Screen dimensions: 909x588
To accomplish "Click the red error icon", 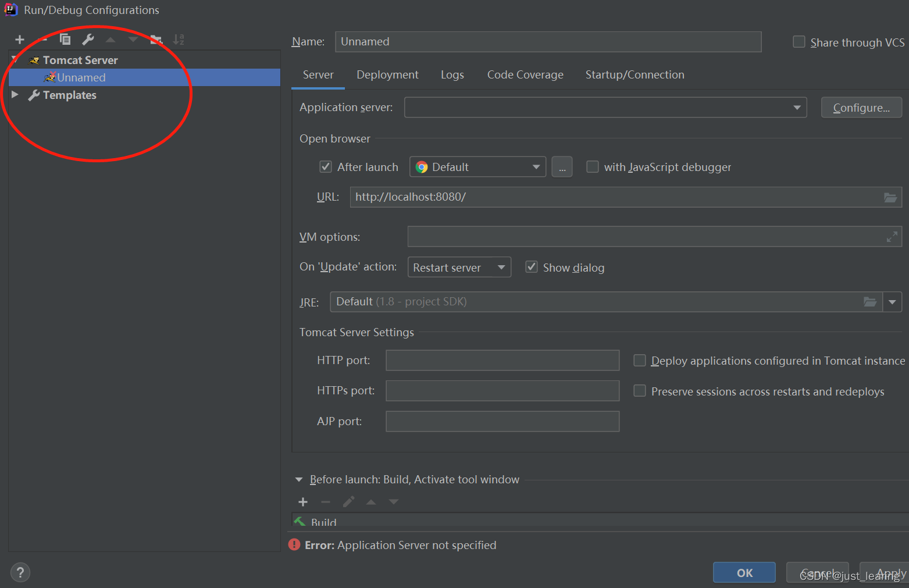I will 294,544.
